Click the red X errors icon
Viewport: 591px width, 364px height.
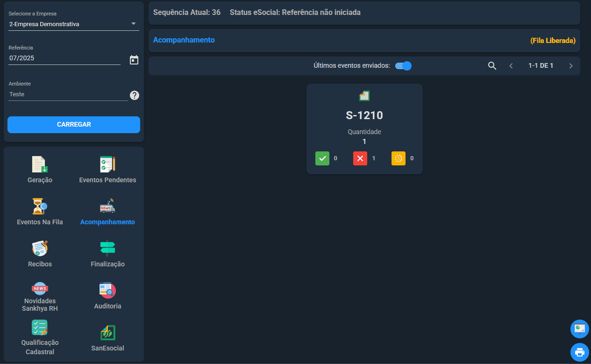(360, 158)
